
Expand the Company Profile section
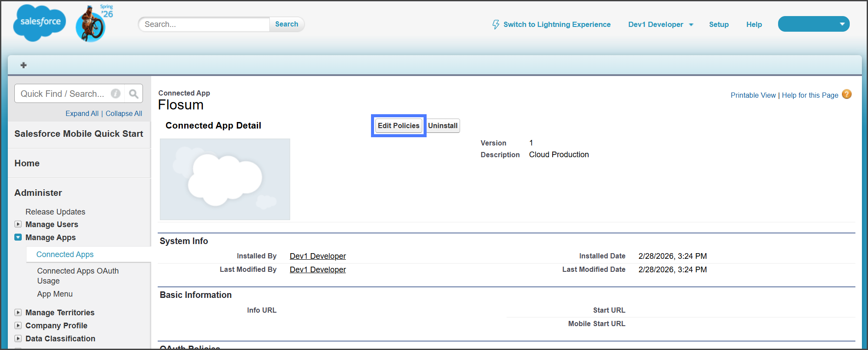pos(18,326)
